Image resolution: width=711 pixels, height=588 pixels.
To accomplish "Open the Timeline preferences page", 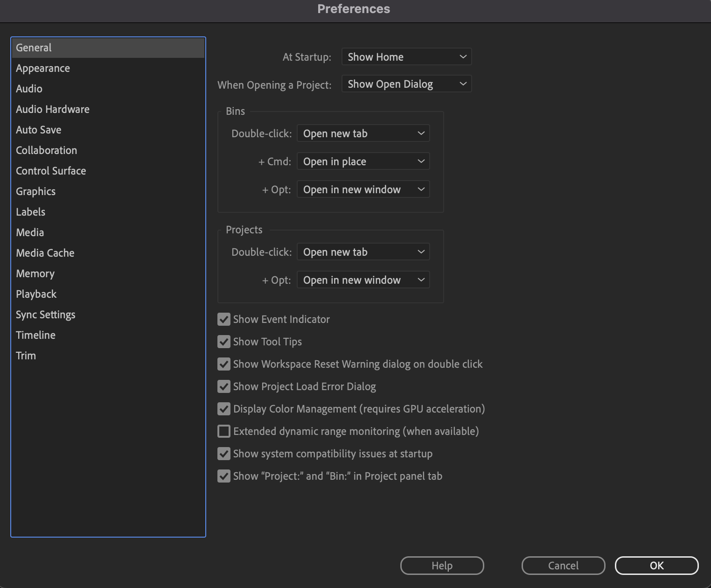I will tap(35, 335).
